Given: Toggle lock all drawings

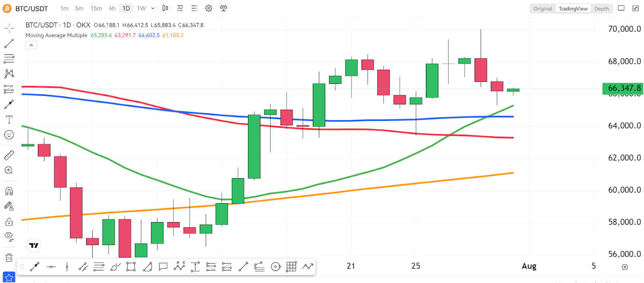Looking at the screenshot, I should [x=9, y=222].
